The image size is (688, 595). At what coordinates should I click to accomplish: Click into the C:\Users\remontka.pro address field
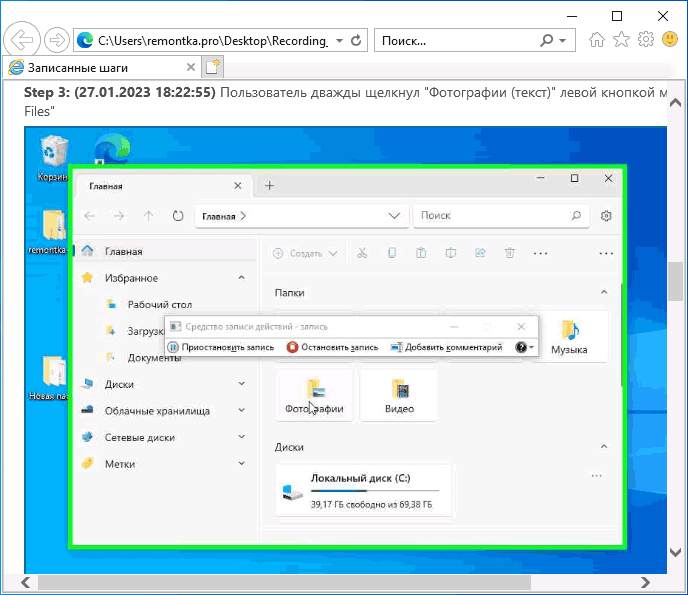tap(213, 41)
